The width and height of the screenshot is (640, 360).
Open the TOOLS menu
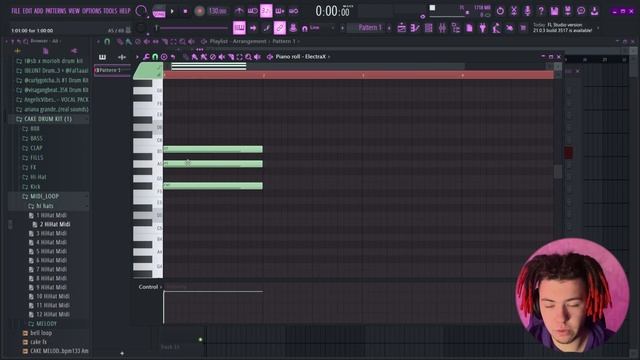110,11
